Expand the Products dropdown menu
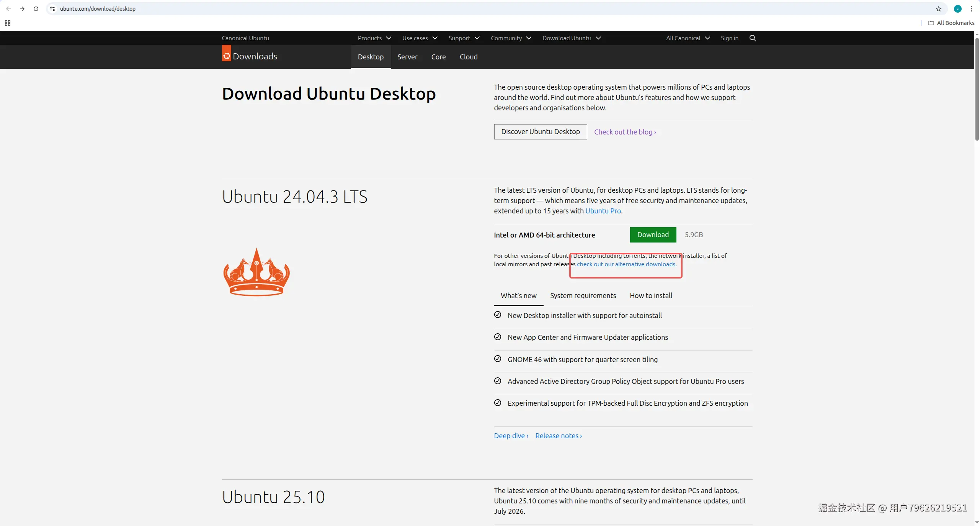This screenshot has height=526, width=980. [374, 38]
